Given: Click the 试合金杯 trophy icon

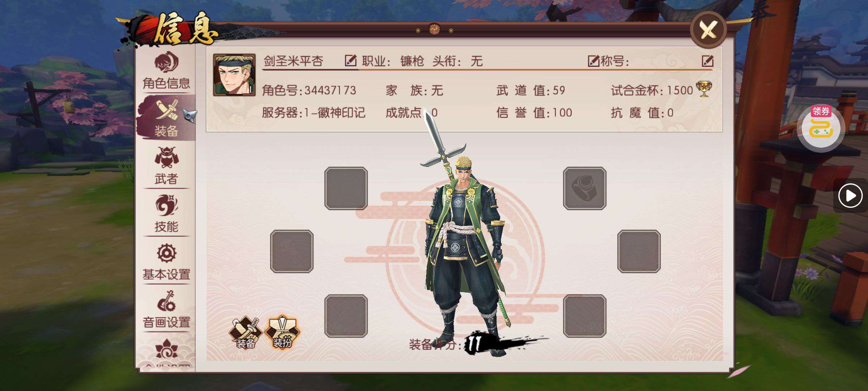Looking at the screenshot, I should tap(704, 89).
